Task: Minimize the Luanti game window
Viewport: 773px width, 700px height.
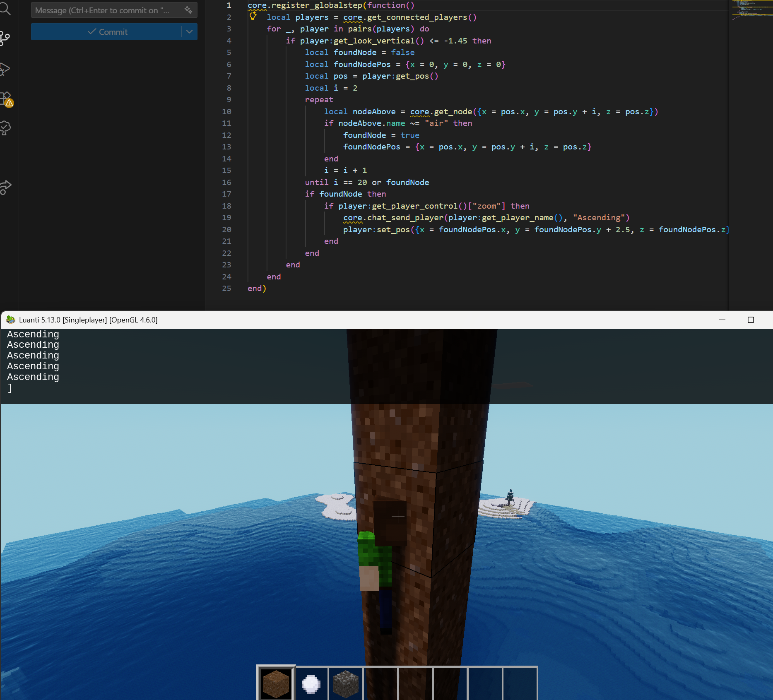Action: point(722,320)
